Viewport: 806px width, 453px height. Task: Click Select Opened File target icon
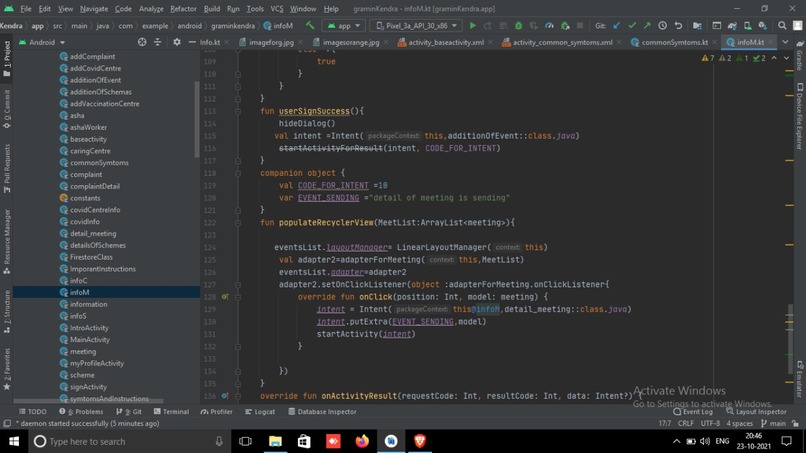142,42
